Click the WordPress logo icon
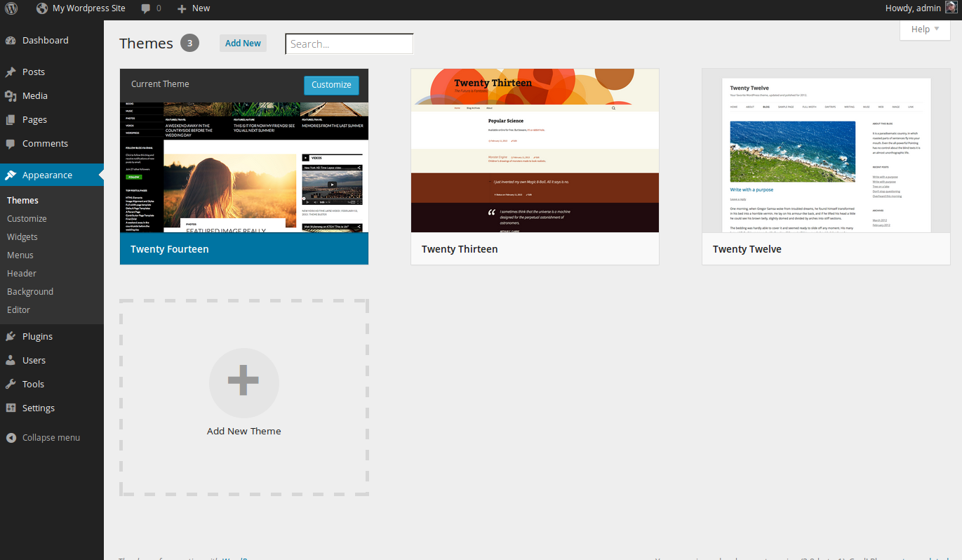 pyautogui.click(x=12, y=8)
